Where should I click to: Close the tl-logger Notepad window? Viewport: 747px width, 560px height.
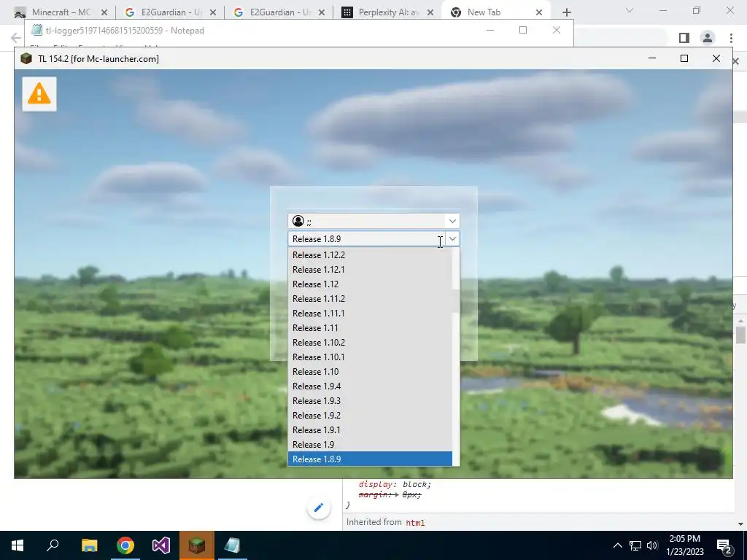point(557,30)
